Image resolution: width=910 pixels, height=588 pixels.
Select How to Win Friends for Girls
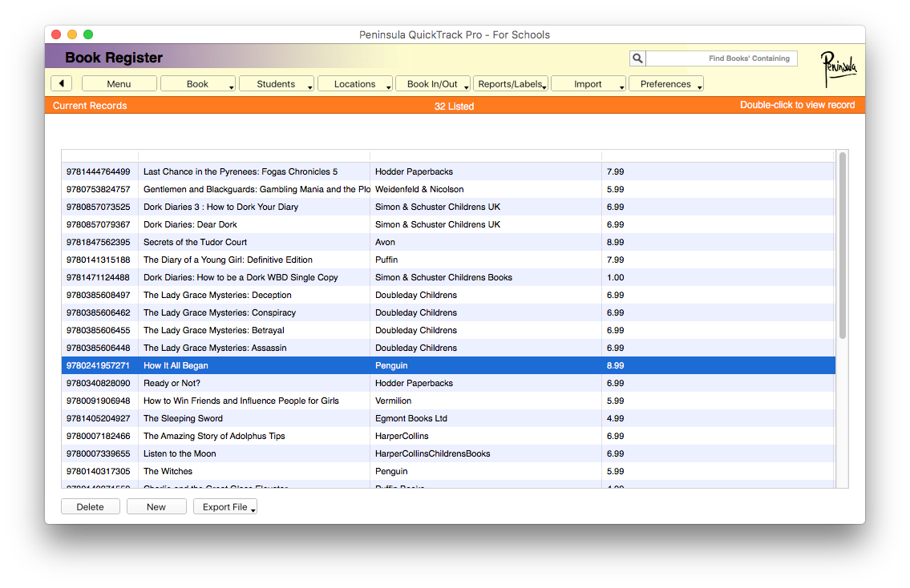(x=448, y=401)
